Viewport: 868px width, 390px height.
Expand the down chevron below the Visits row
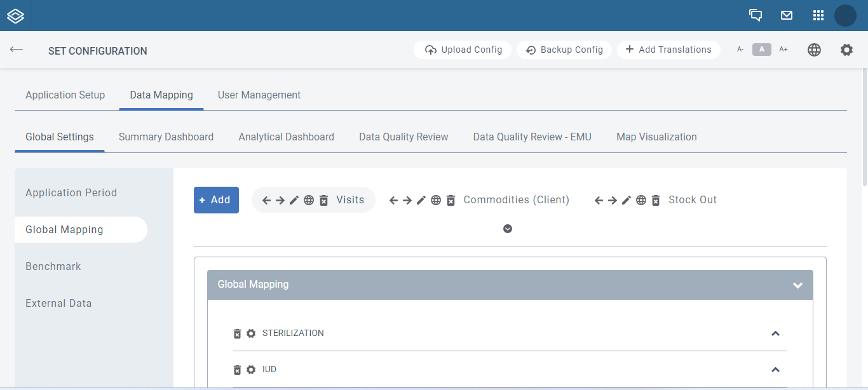[x=507, y=228]
